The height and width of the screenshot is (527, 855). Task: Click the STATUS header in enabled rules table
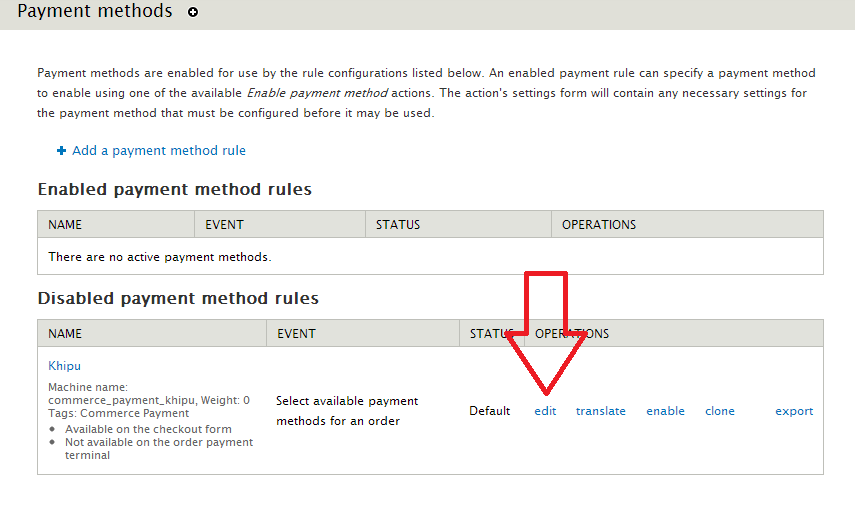pos(397,225)
